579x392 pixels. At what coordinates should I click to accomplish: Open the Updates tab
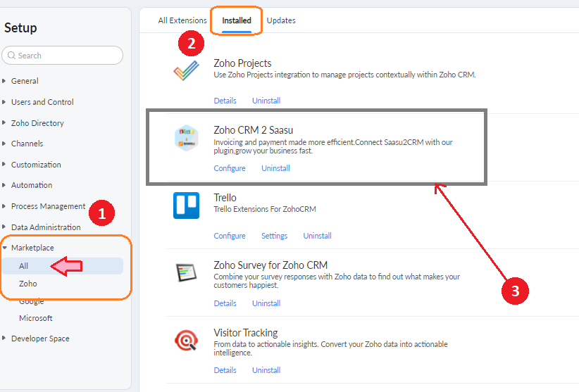[x=281, y=20]
